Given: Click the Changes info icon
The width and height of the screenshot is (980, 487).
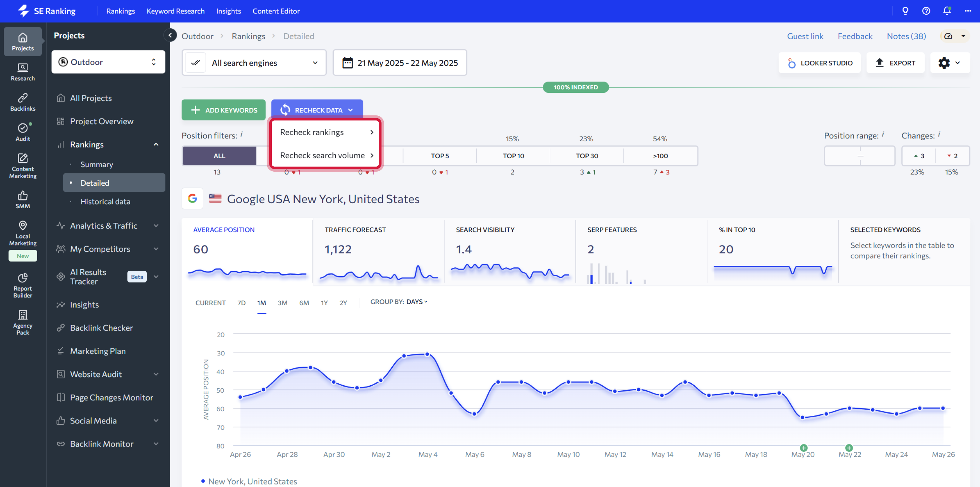Looking at the screenshot, I should [x=939, y=134].
